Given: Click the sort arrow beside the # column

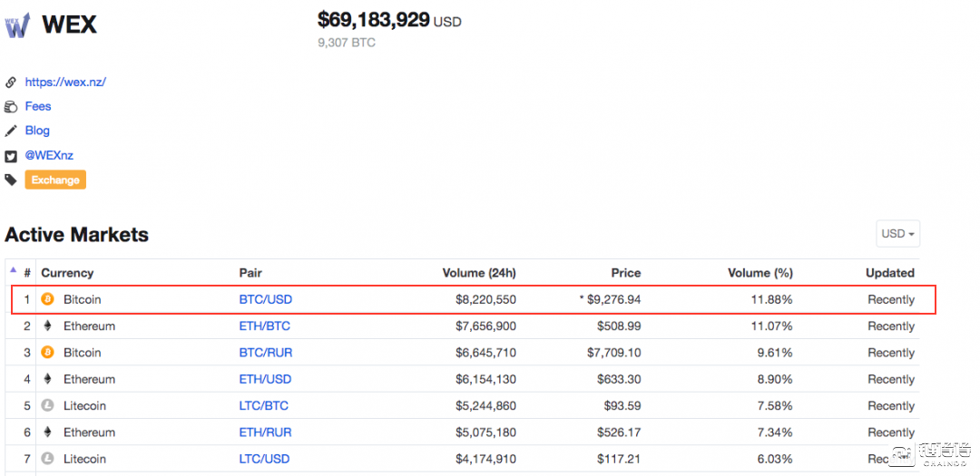Looking at the screenshot, I should [13, 270].
